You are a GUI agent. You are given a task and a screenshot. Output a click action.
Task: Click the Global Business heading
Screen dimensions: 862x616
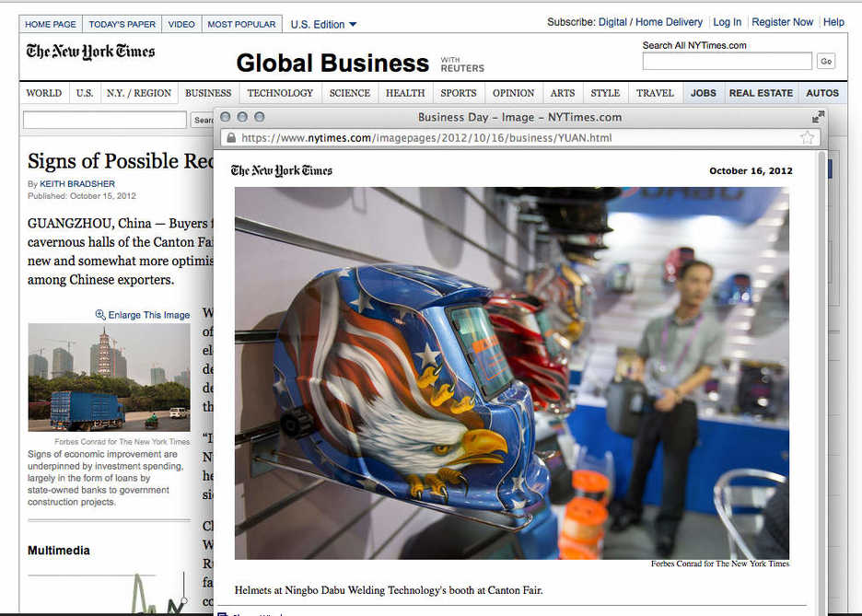pos(332,64)
